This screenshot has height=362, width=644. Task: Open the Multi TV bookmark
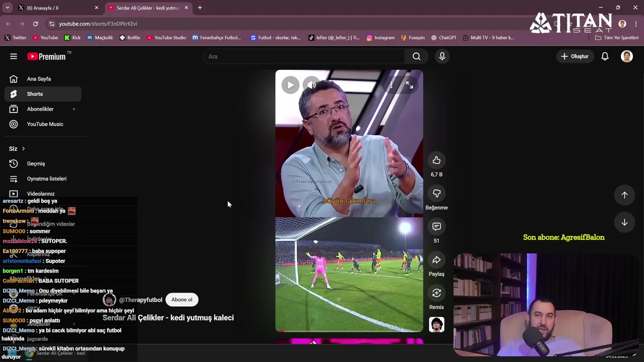pos(488,38)
